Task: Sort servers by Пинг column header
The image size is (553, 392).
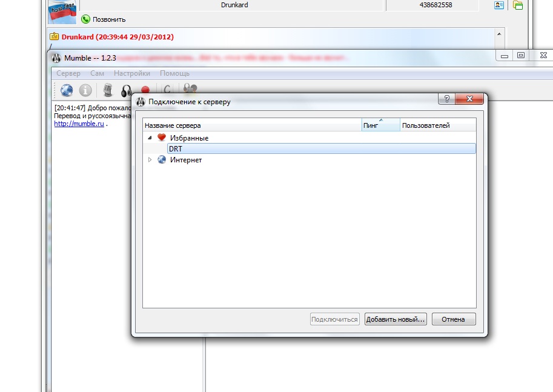Action: [381, 125]
